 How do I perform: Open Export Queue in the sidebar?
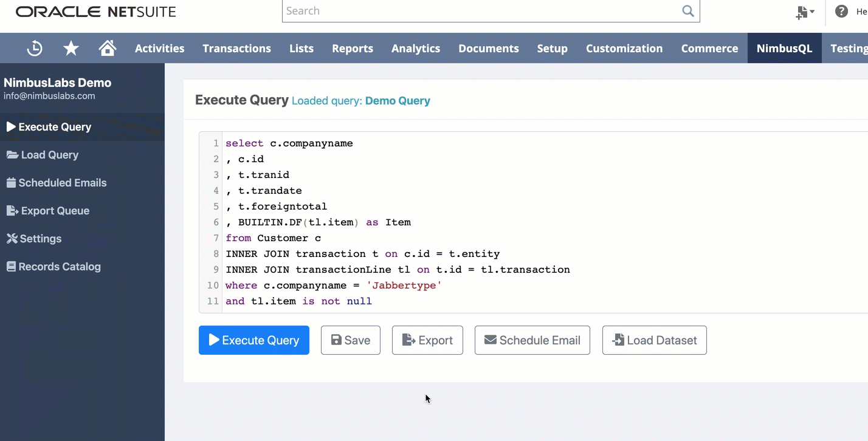(x=82, y=211)
